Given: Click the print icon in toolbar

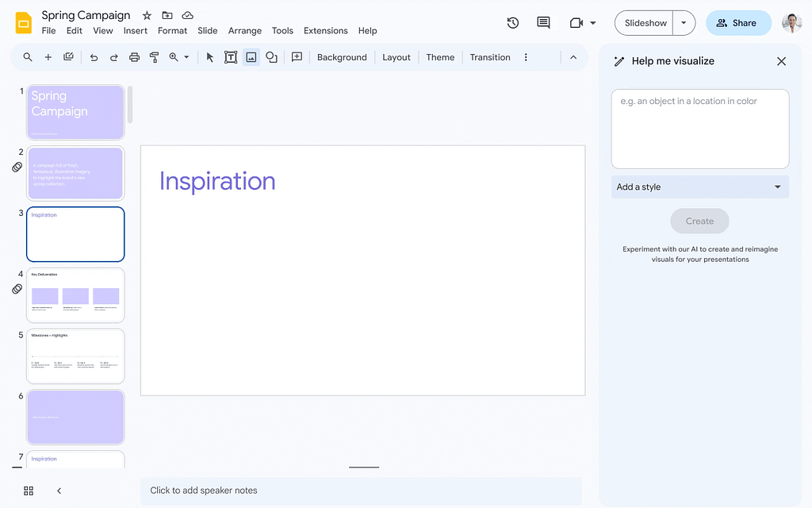Looking at the screenshot, I should click(x=134, y=57).
